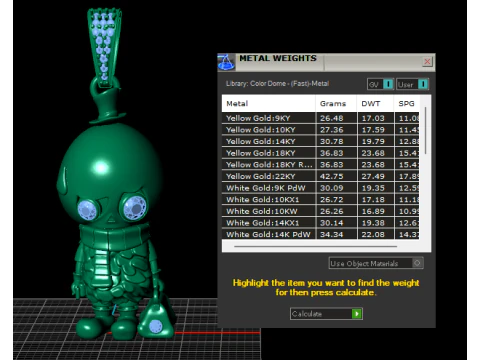Close the Metal Weights panel
480x360 pixels.
point(427,62)
